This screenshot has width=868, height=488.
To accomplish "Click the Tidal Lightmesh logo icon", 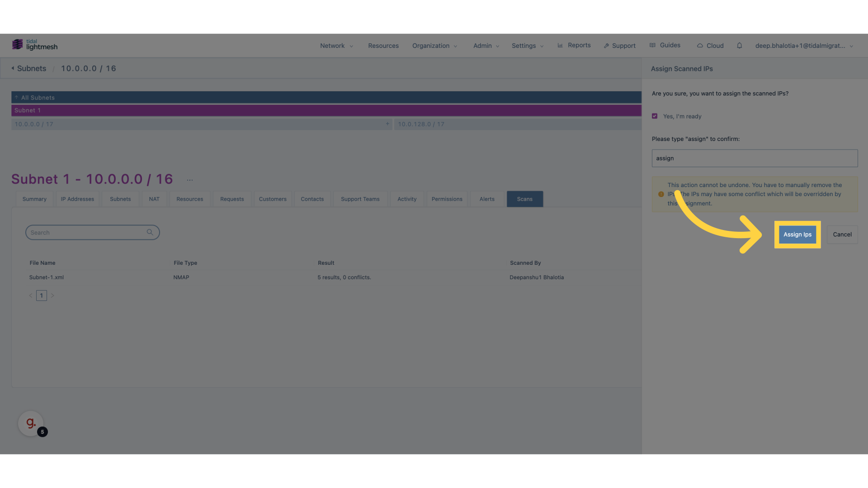I will point(17,45).
